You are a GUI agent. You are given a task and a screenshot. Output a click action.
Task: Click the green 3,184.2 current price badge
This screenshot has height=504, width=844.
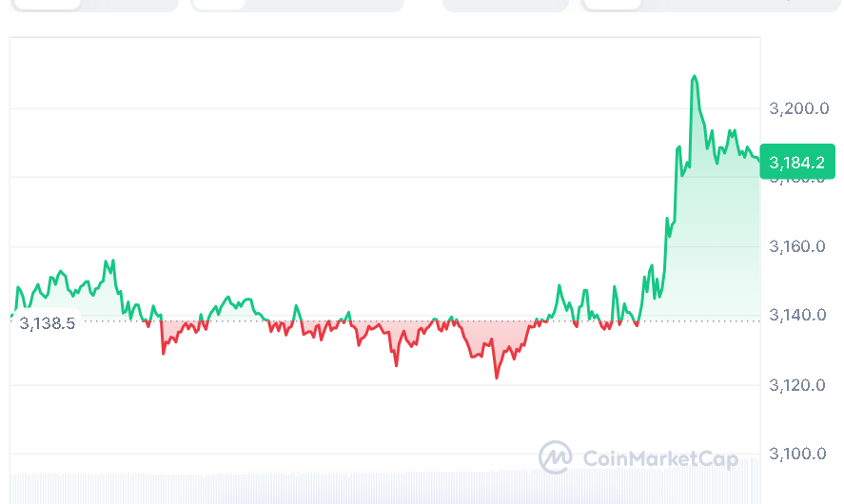(802, 162)
